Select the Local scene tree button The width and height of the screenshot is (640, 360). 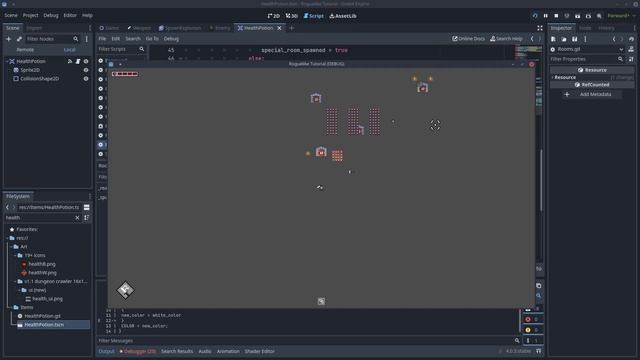tap(69, 49)
